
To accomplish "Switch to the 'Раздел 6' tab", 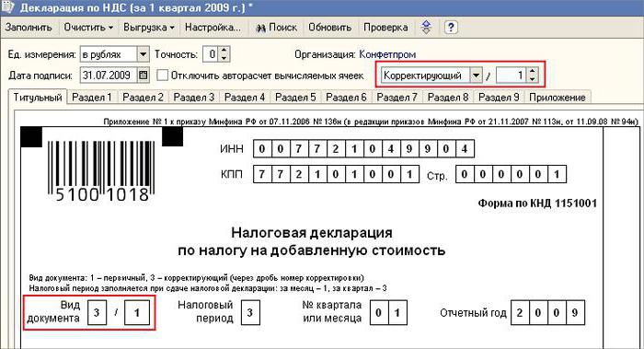I will 346,98.
